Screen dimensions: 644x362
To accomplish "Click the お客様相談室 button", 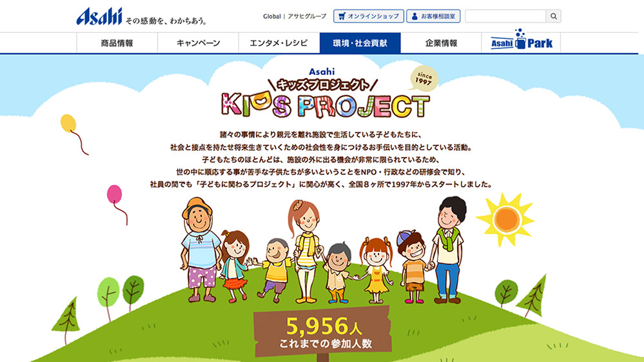I will [x=433, y=16].
